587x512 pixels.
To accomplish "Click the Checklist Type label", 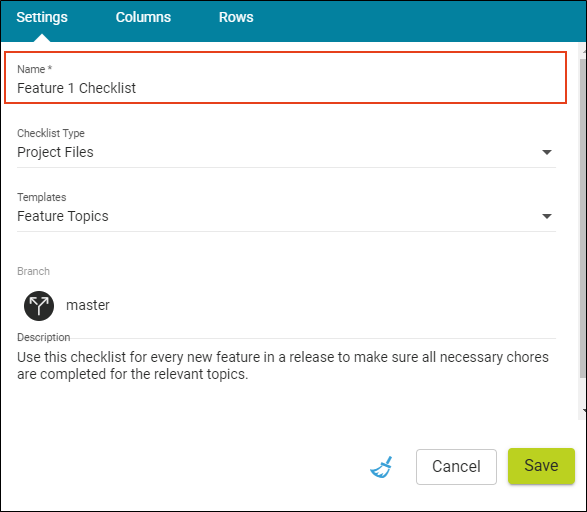I will [51, 133].
